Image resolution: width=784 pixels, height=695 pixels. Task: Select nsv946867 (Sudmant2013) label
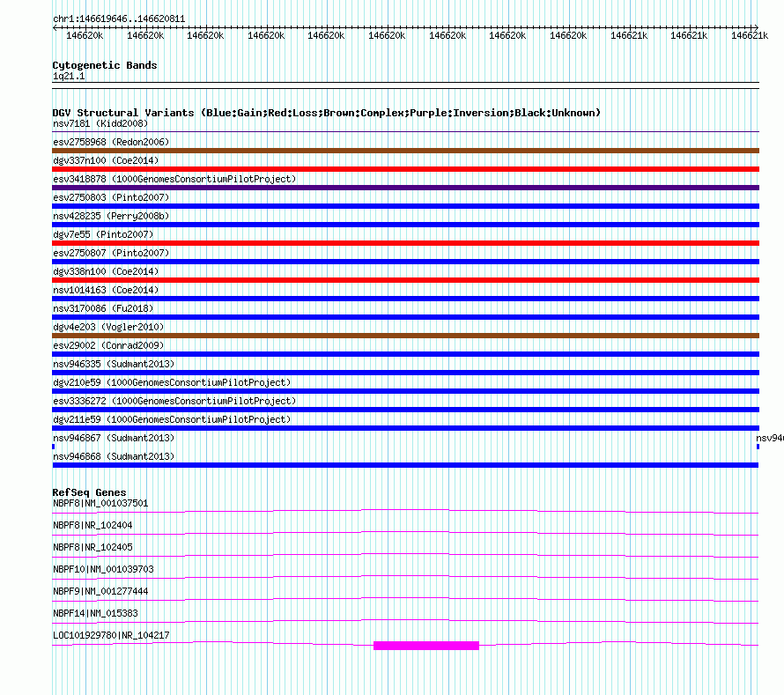coord(114,438)
